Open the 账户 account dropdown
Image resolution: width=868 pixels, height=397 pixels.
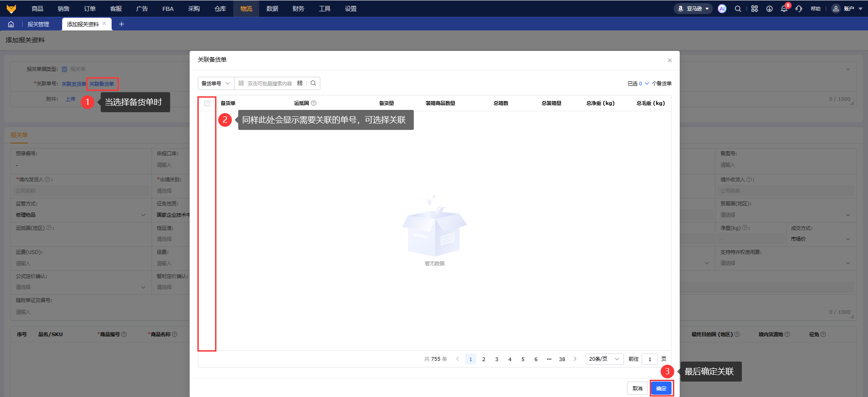click(x=847, y=9)
